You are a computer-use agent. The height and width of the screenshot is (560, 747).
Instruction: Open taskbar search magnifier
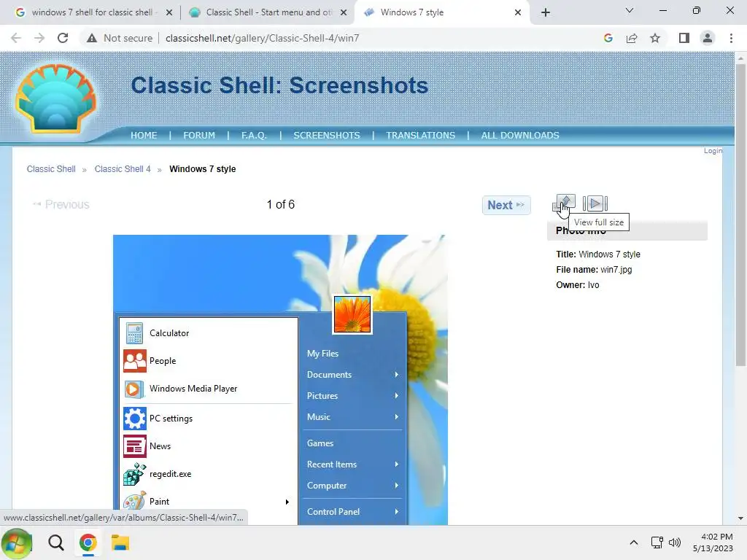pos(55,542)
